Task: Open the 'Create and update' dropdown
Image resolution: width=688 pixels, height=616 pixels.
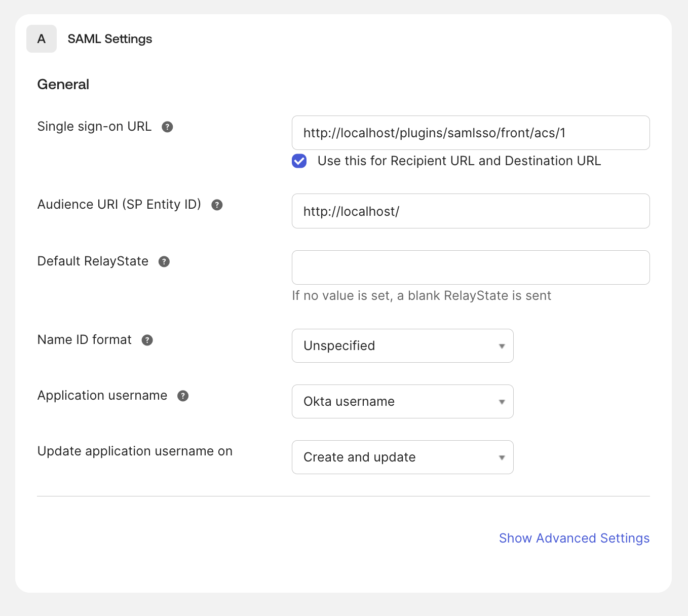Action: point(402,457)
